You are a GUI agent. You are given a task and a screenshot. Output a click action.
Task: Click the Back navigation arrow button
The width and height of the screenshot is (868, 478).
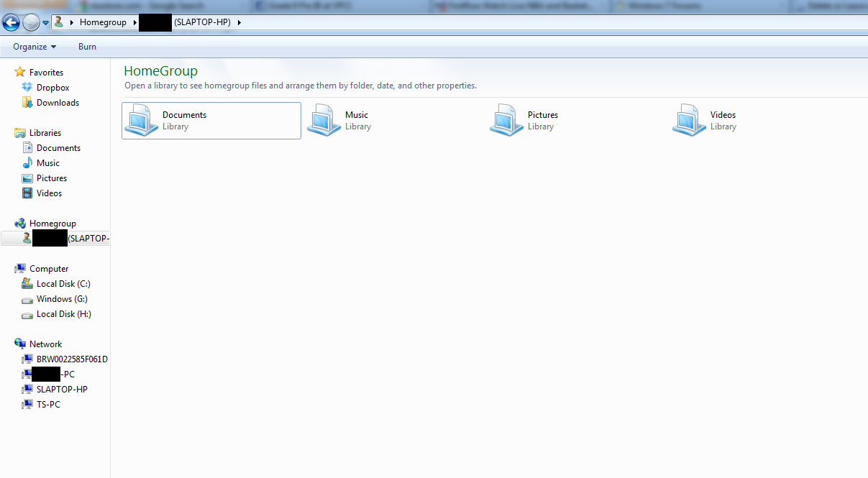click(x=11, y=22)
